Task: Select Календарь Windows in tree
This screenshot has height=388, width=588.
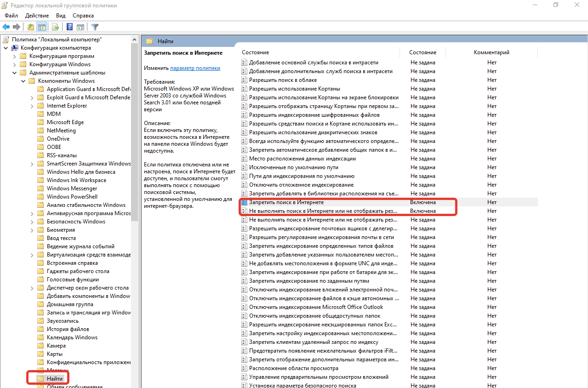Action: (x=72, y=337)
